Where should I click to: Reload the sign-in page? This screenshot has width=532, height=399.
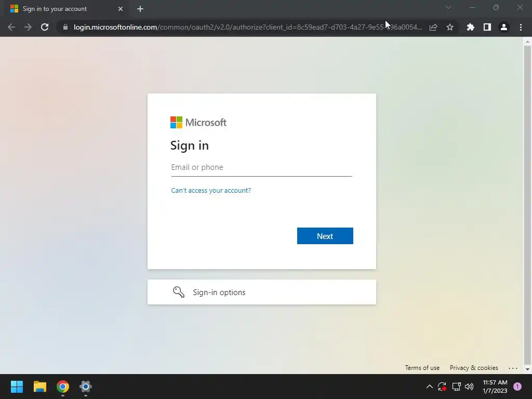45,27
